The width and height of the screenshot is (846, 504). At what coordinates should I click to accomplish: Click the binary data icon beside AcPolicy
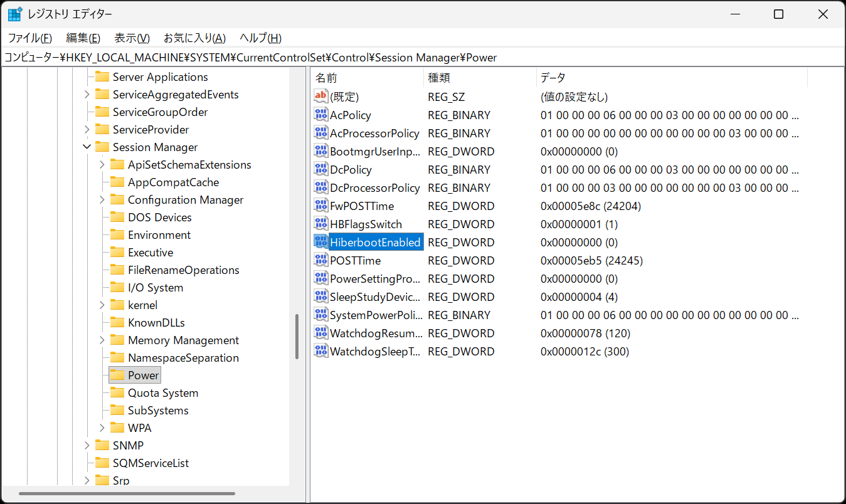tap(320, 115)
